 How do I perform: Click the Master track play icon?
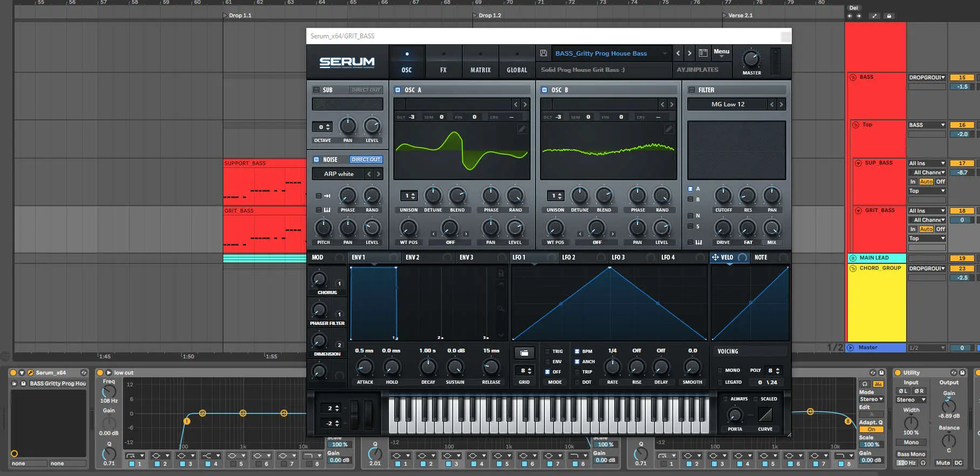click(851, 348)
